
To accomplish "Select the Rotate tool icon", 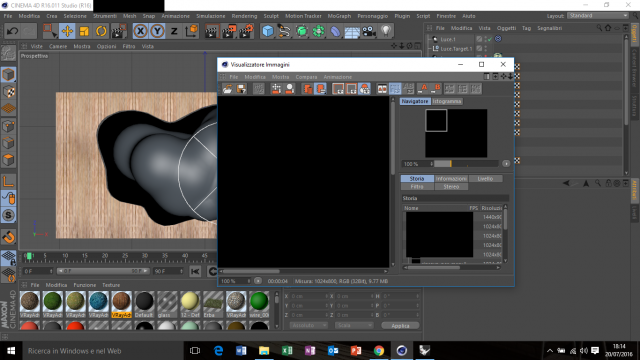I will 101,31.
